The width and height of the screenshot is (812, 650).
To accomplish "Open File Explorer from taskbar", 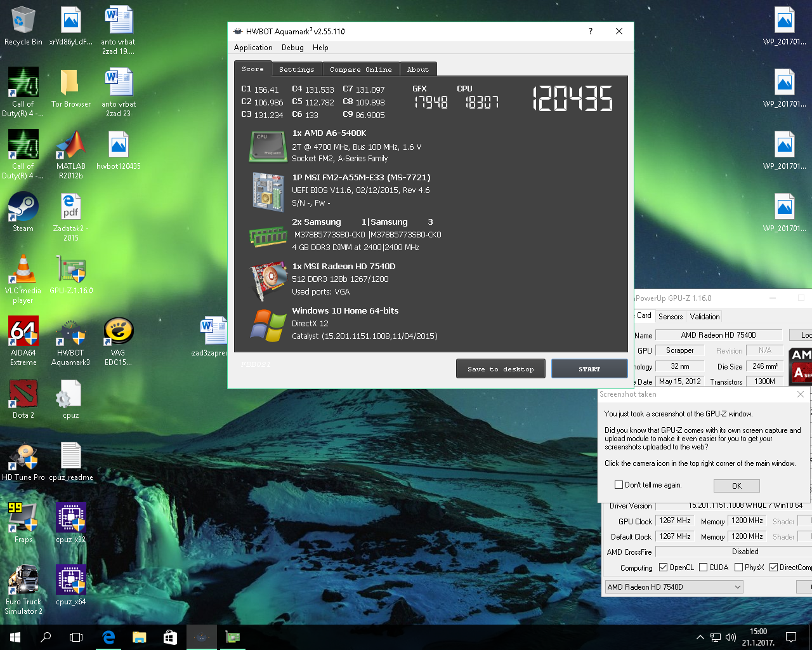I will coord(139,637).
